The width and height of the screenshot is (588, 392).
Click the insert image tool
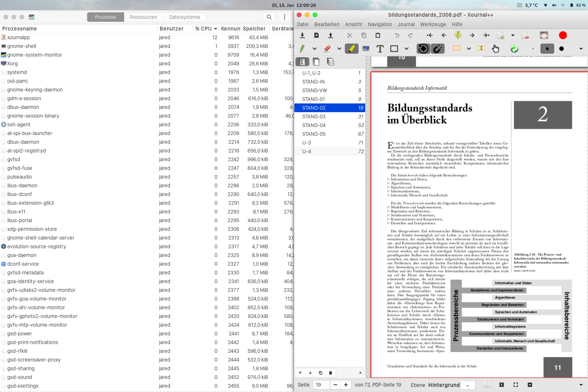point(366,49)
